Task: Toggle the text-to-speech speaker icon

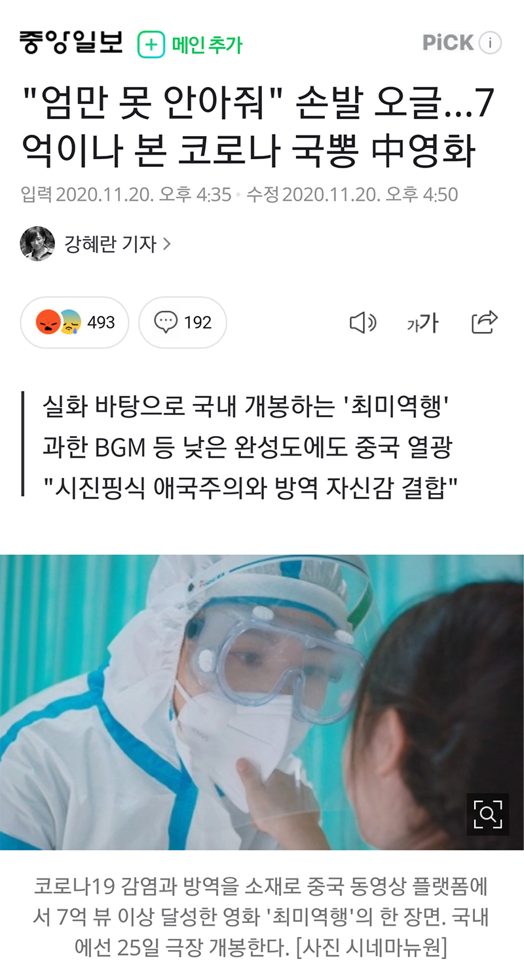Action: click(x=363, y=322)
